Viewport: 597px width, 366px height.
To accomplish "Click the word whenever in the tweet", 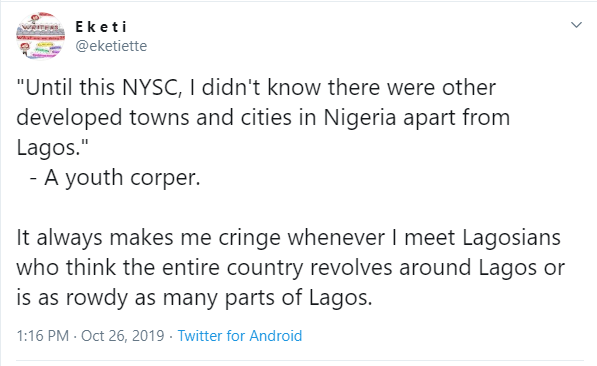I will (x=336, y=238).
